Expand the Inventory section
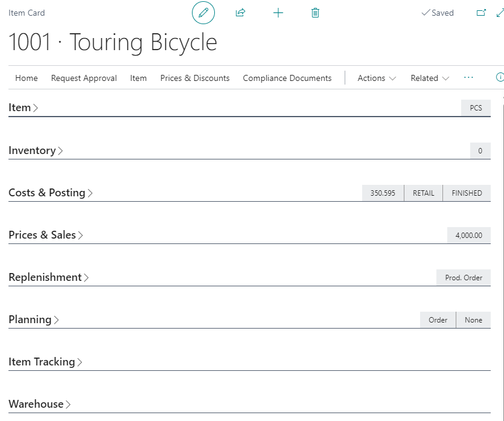 coord(36,150)
